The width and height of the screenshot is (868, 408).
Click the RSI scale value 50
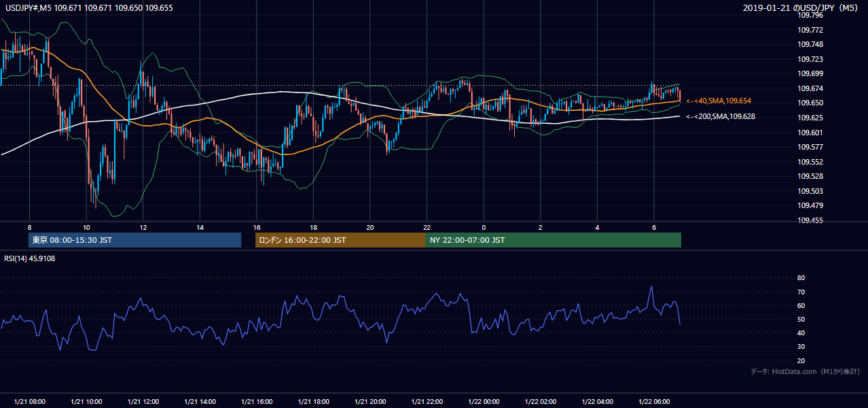click(801, 319)
